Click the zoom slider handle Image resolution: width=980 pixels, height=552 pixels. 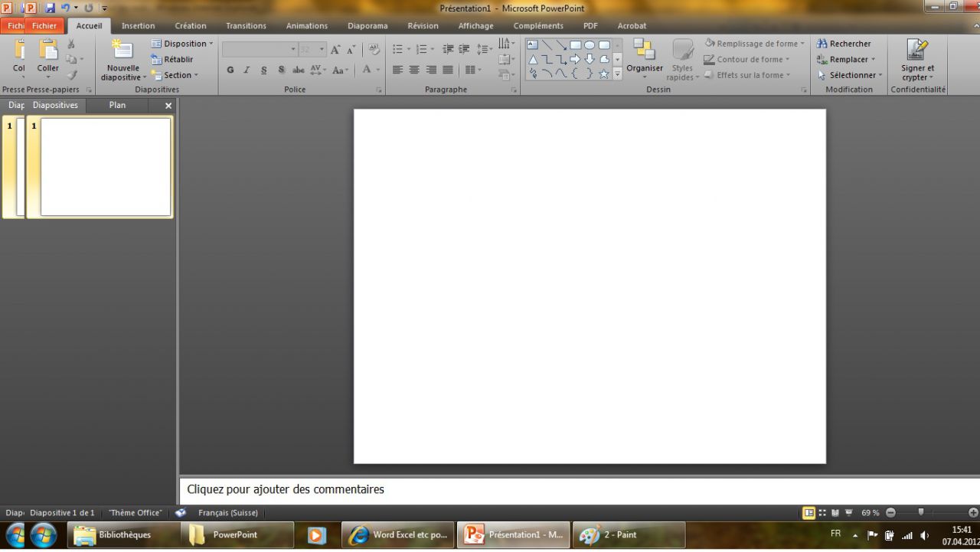pos(921,513)
